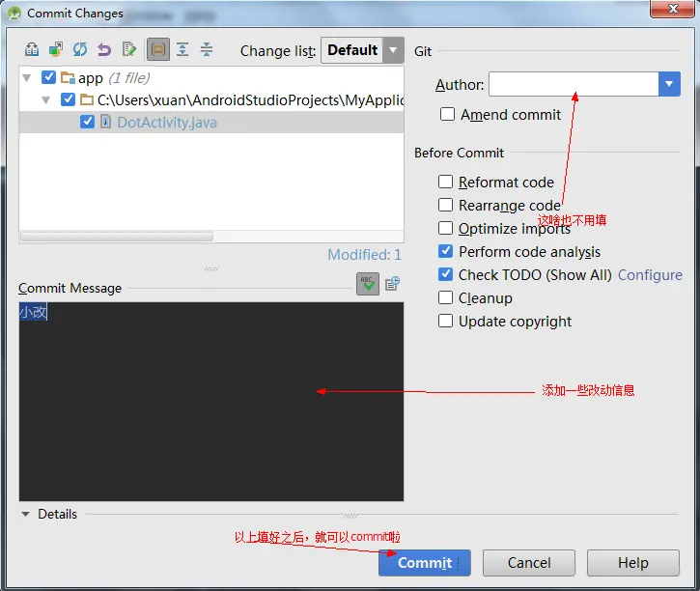Screen dimensions: 700x591
Task: Uncheck the DotActivity.java checkbox
Action: tap(87, 122)
